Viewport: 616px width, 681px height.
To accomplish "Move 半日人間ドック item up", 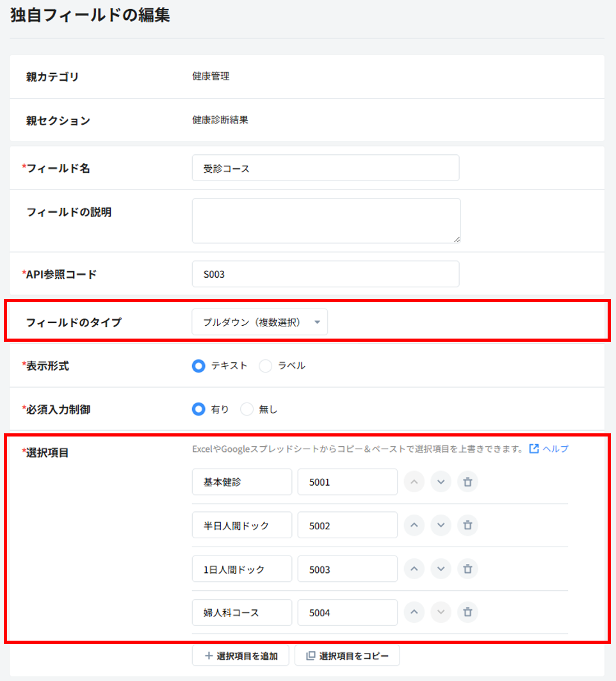I will (414, 525).
